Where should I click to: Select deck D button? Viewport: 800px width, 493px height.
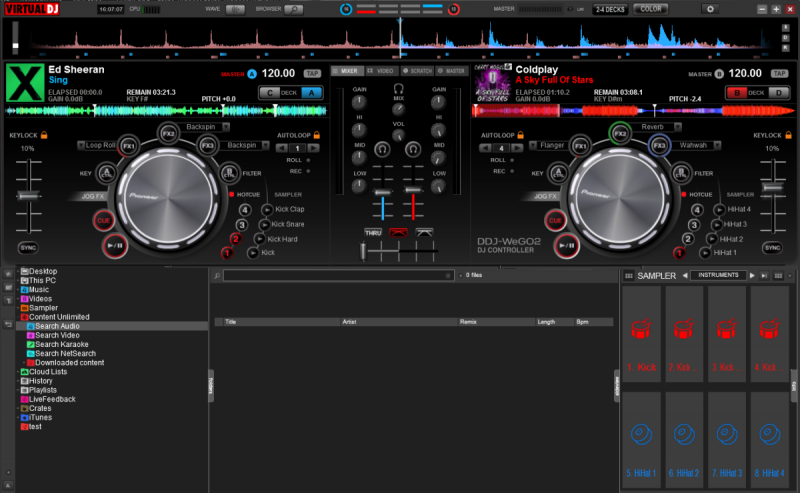click(779, 93)
